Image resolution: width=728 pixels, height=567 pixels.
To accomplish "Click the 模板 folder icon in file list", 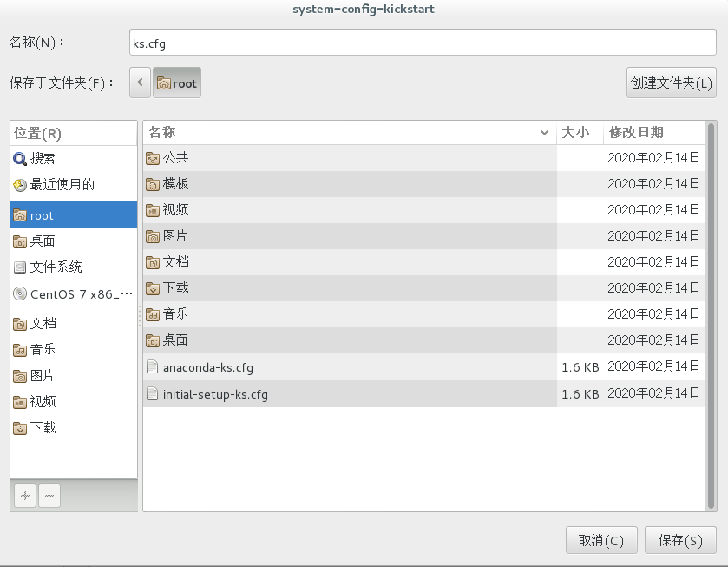I will pyautogui.click(x=153, y=184).
